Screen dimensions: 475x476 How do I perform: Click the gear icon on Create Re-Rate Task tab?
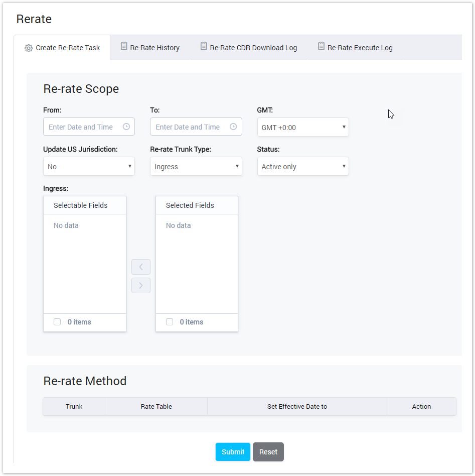coord(29,47)
